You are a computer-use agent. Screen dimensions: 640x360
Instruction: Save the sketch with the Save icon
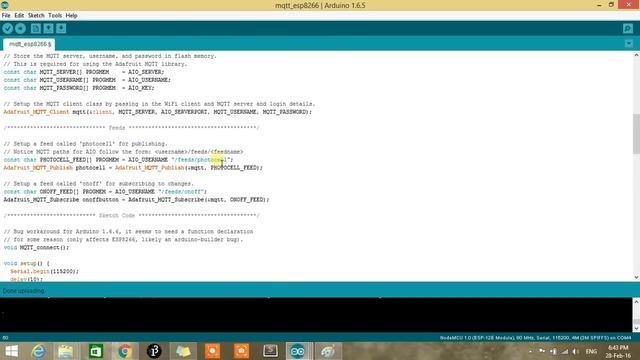[x=61, y=29]
